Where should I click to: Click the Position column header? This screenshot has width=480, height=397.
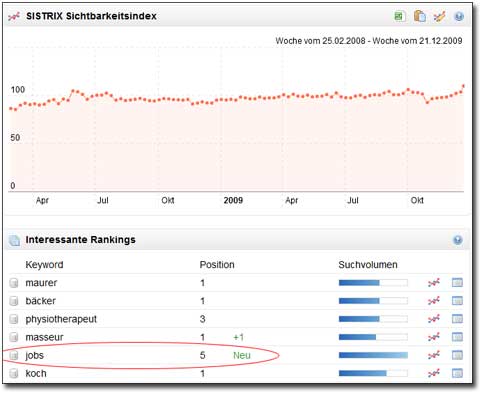[x=217, y=265]
